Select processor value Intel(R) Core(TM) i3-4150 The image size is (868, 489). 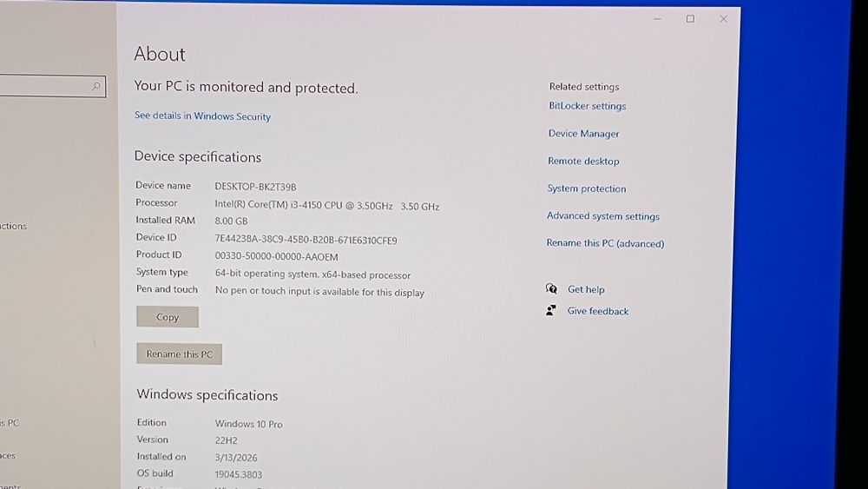pyautogui.click(x=327, y=205)
